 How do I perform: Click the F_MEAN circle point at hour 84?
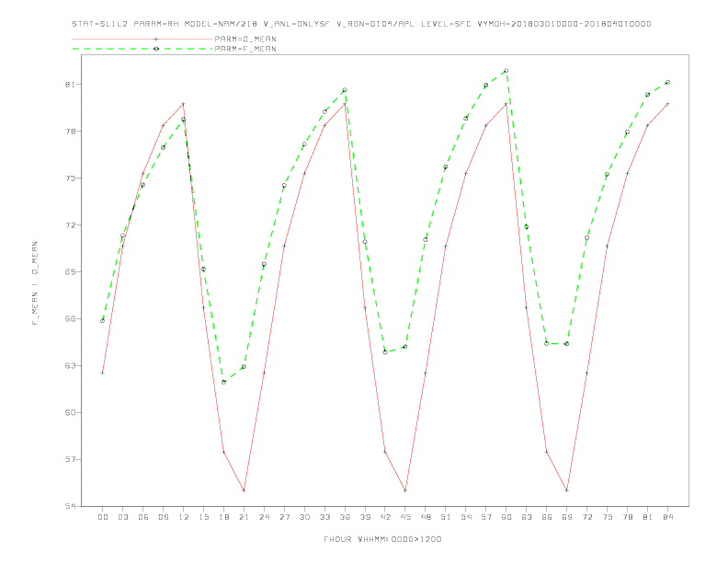667,82
